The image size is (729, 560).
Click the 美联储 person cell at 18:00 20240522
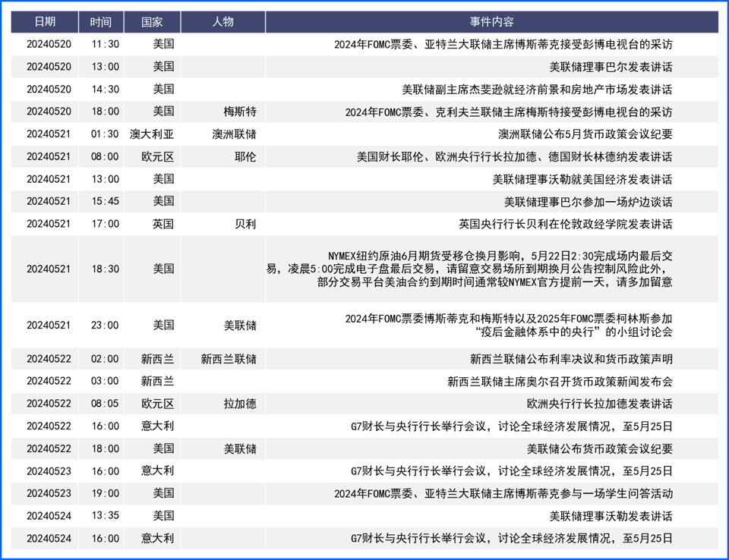click(240, 449)
